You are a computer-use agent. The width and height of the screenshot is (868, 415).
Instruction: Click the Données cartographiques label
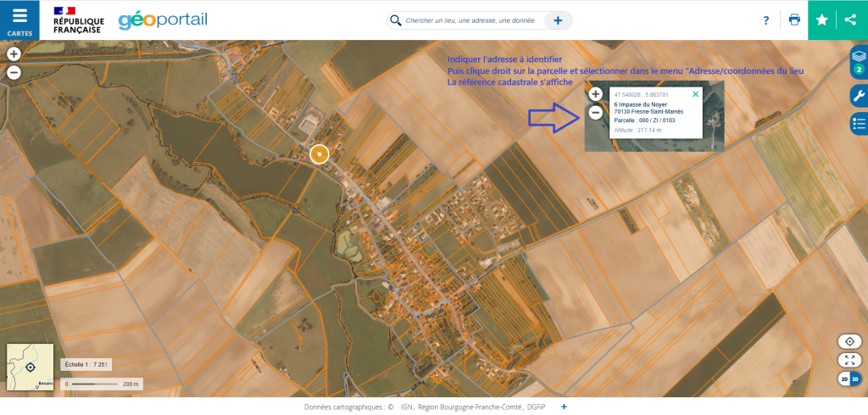click(345, 407)
